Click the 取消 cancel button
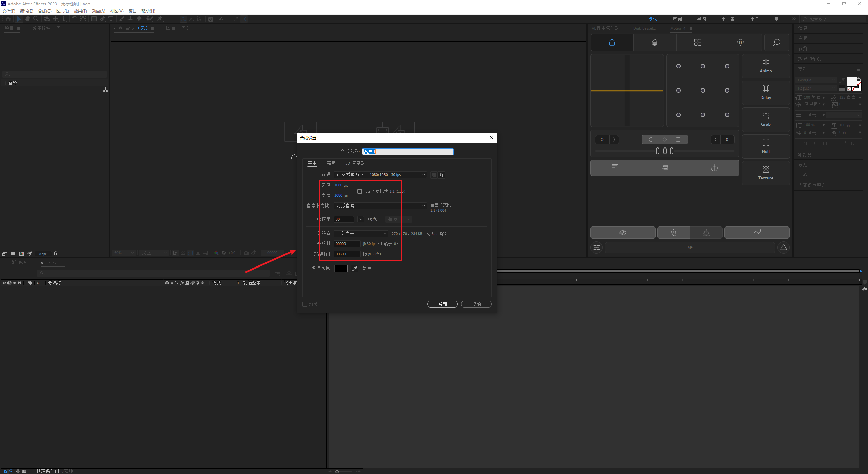Image resolution: width=868 pixels, height=474 pixels. (476, 304)
